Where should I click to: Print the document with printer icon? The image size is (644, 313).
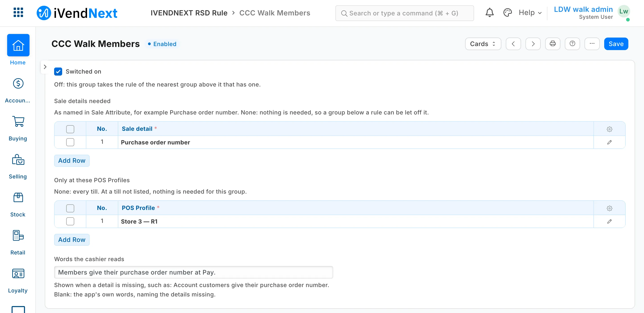[553, 44]
